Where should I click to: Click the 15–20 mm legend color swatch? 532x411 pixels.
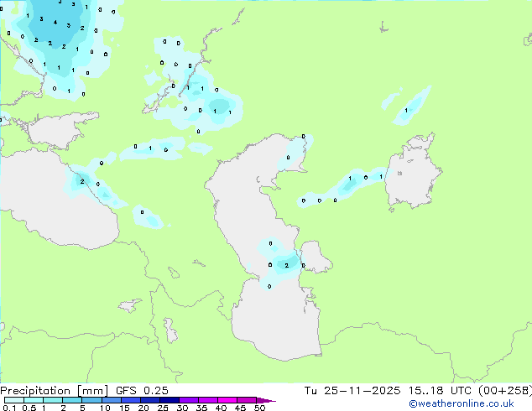click(131, 400)
